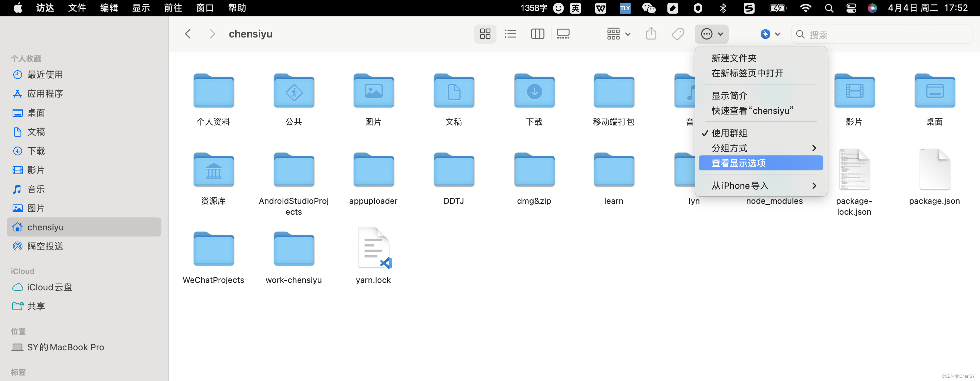Screen dimensions: 980x381
Task: Click the Wi-Fi status icon
Action: pyautogui.click(x=805, y=8)
